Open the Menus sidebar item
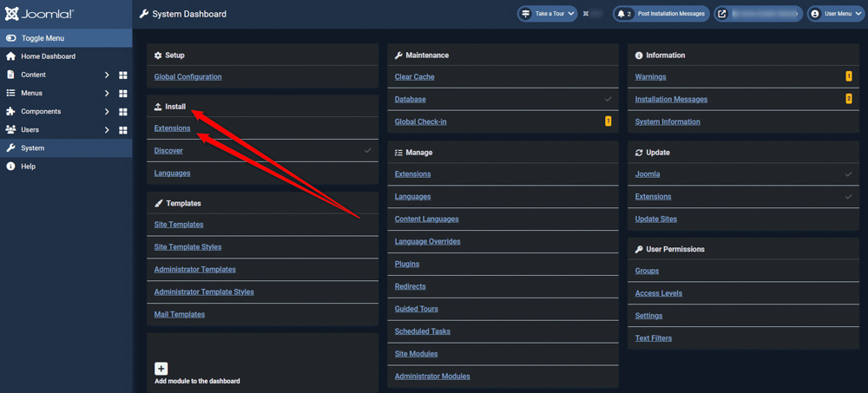The width and height of the screenshot is (868, 393). 31,93
